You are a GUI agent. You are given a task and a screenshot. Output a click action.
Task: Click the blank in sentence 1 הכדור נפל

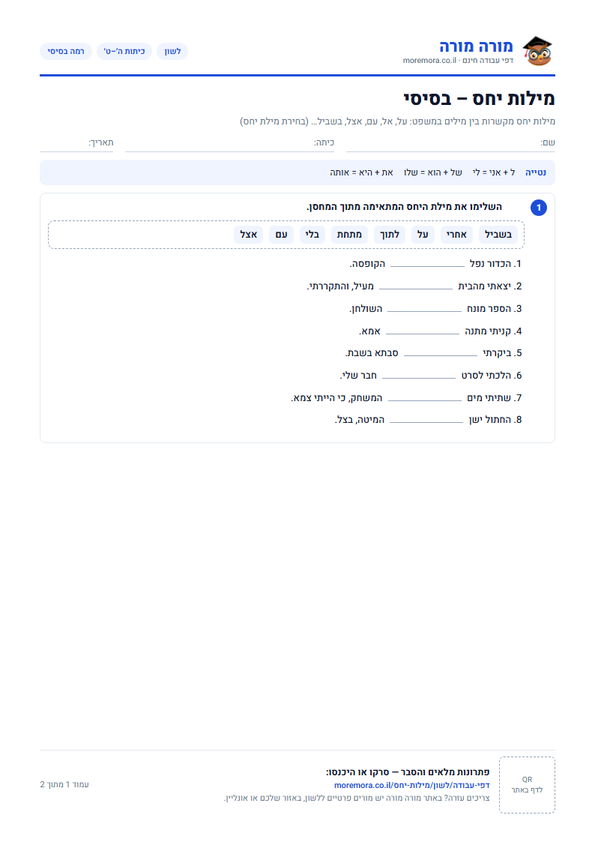click(x=427, y=265)
